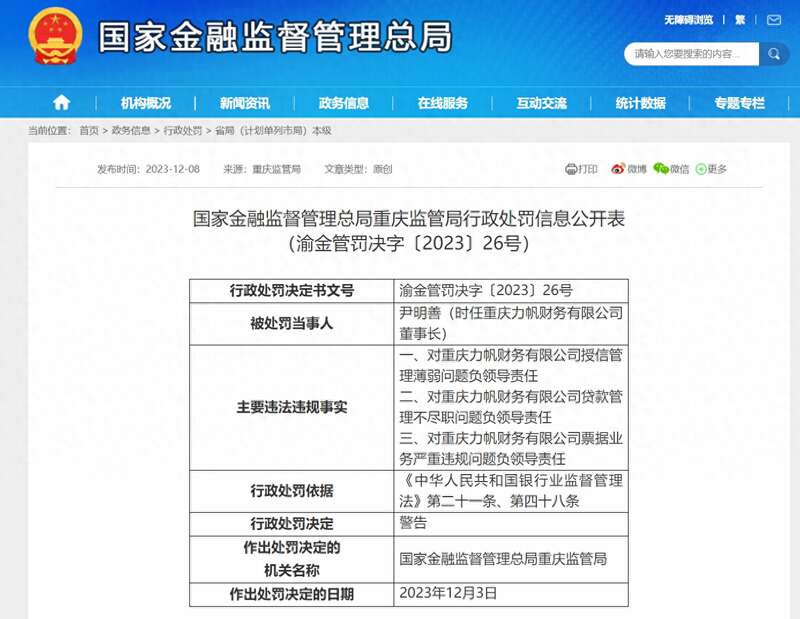Switch to traditional Chinese via 繁
Screen dimensions: 800x619
point(740,20)
